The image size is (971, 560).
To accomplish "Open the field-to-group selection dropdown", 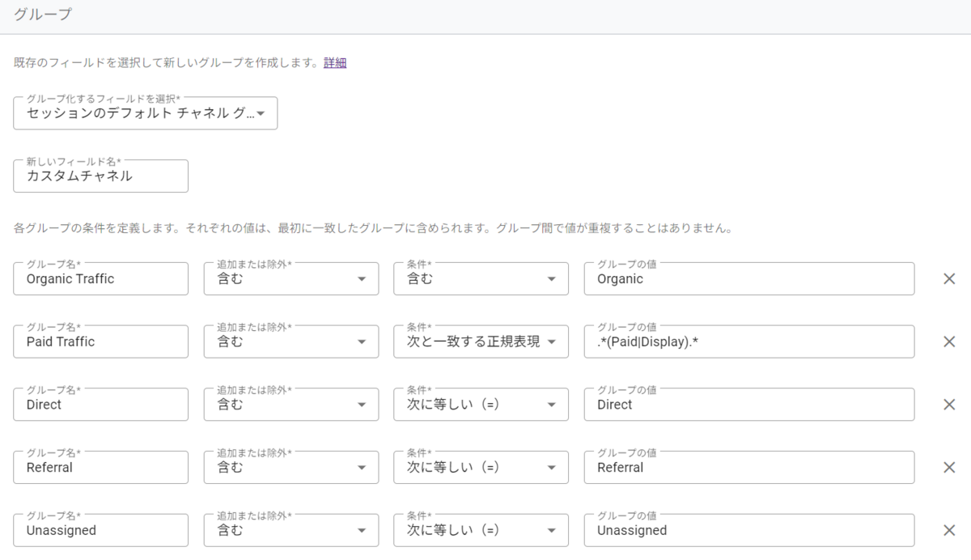I will coord(146,113).
